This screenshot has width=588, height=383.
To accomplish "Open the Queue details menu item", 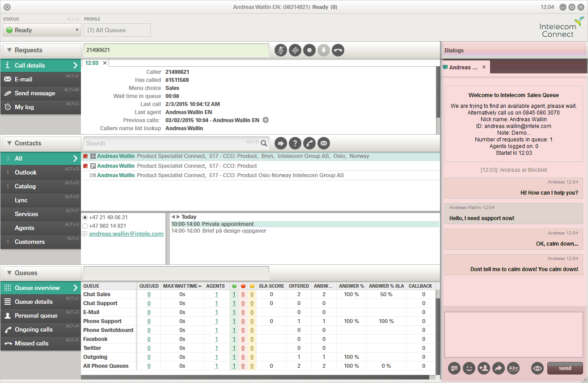I will (41, 302).
